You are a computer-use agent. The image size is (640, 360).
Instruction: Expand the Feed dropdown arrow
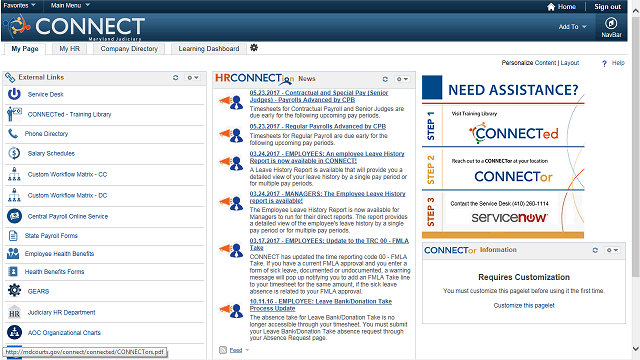pyautogui.click(x=247, y=350)
